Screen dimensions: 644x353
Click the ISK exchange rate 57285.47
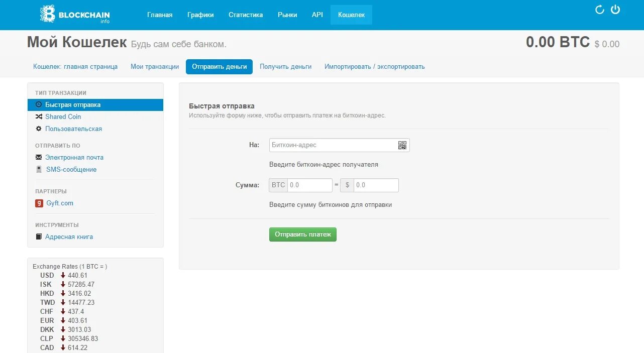[x=81, y=284]
